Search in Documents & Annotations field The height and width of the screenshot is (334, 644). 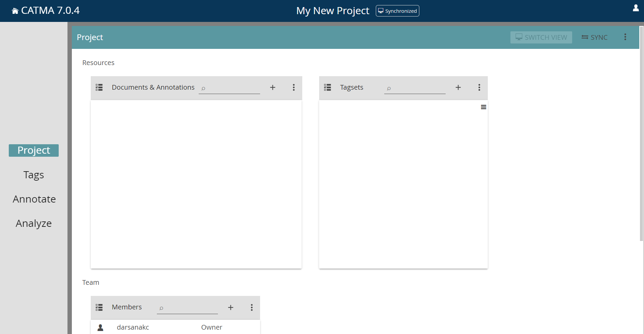229,88
